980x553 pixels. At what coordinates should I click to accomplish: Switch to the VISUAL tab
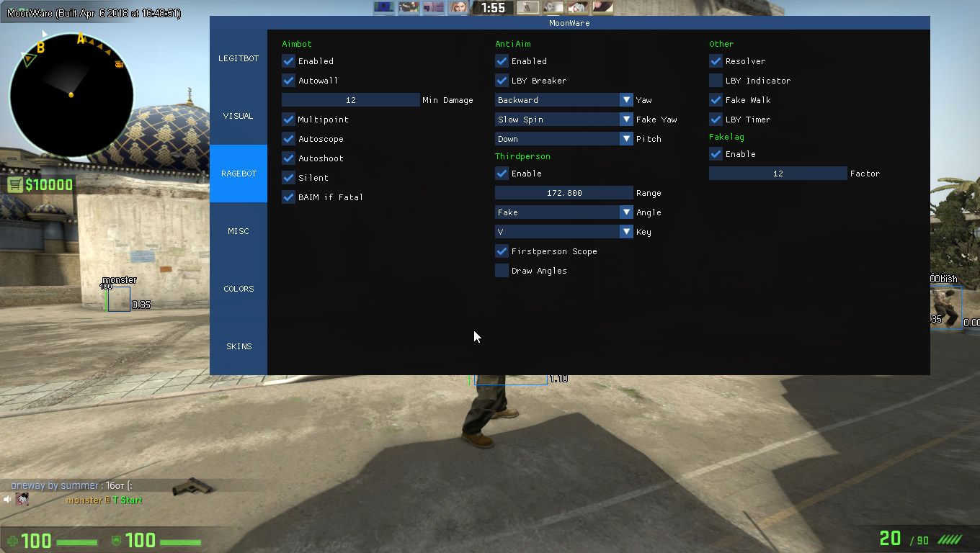[238, 116]
